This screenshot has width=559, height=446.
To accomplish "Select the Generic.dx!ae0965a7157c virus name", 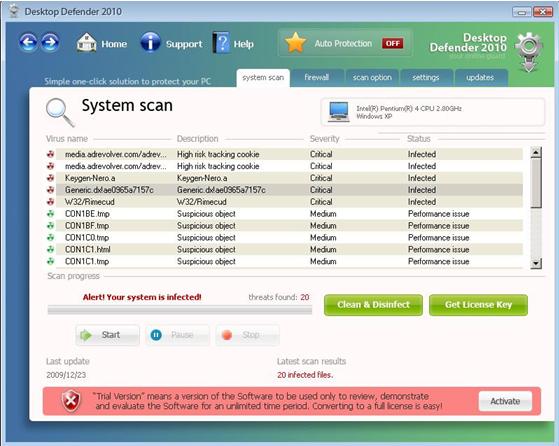I will tap(109, 190).
